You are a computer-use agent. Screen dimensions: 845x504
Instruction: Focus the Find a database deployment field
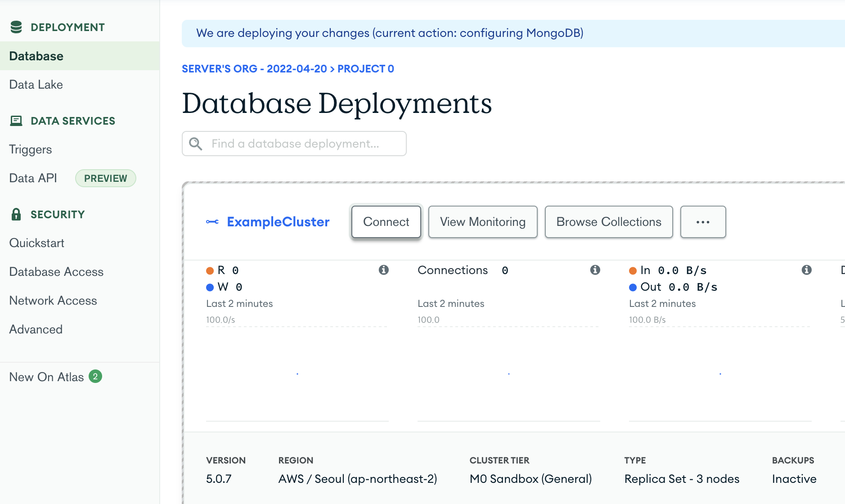tap(294, 144)
